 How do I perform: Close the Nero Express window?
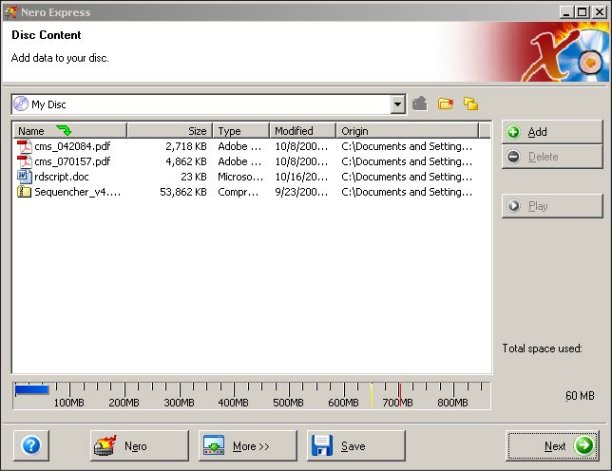[599, 12]
